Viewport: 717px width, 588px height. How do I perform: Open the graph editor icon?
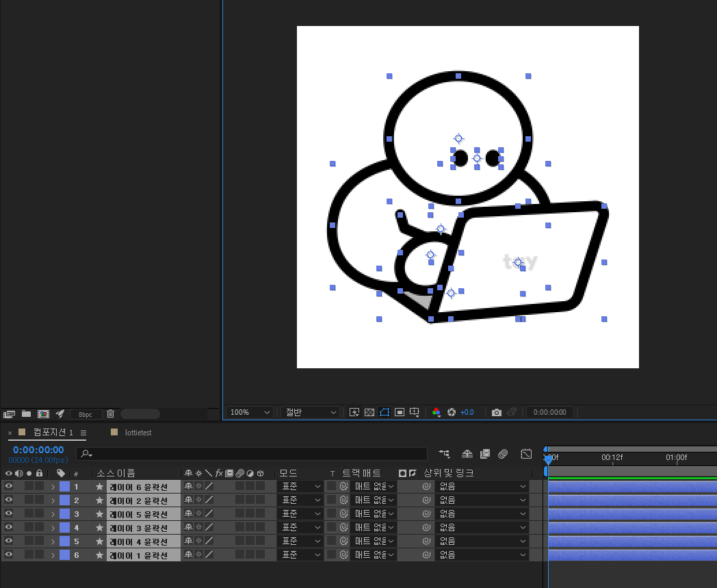click(526, 453)
